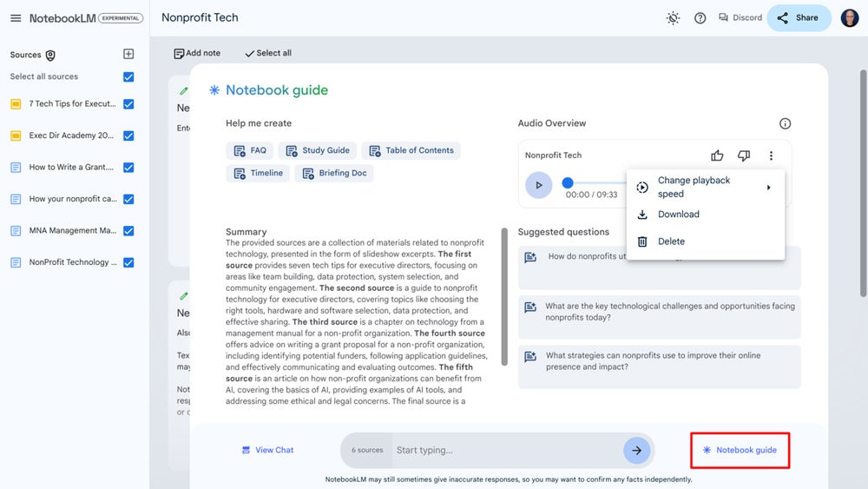Toggle the Select all sources checkbox
This screenshot has height=489, width=868.
pyautogui.click(x=128, y=77)
